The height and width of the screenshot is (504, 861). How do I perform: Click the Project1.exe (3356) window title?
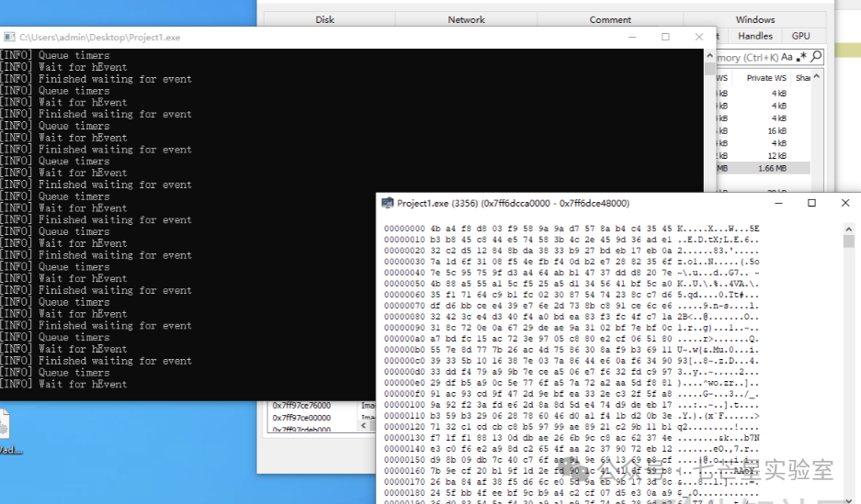pos(513,204)
